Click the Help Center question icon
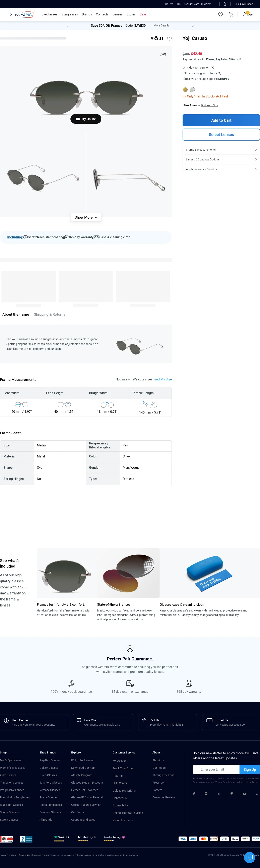This screenshot has width=260, height=868. 6,720
